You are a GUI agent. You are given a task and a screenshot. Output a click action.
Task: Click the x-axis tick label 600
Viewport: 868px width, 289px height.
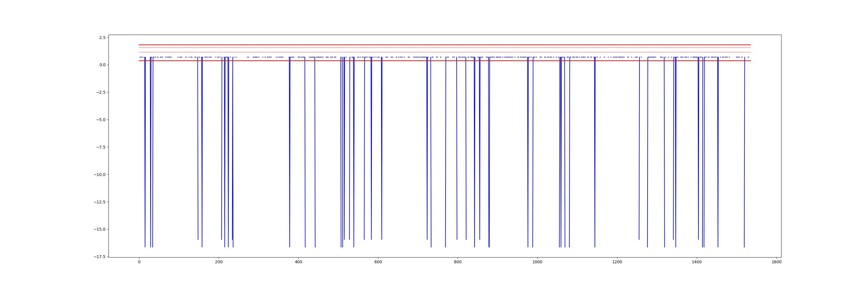point(378,262)
